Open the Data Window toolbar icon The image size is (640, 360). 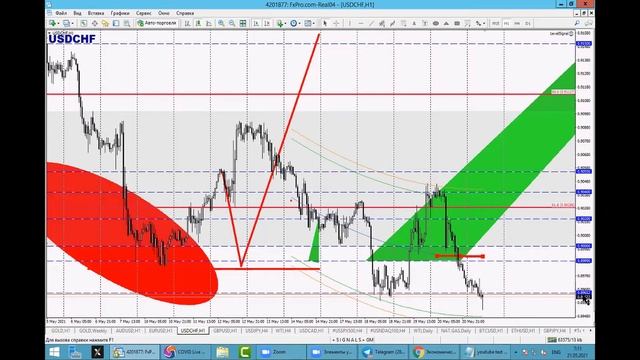tap(94, 23)
